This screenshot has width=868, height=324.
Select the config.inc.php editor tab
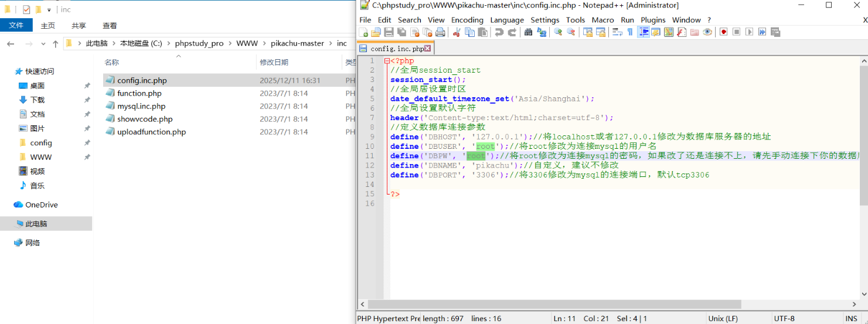click(x=395, y=49)
